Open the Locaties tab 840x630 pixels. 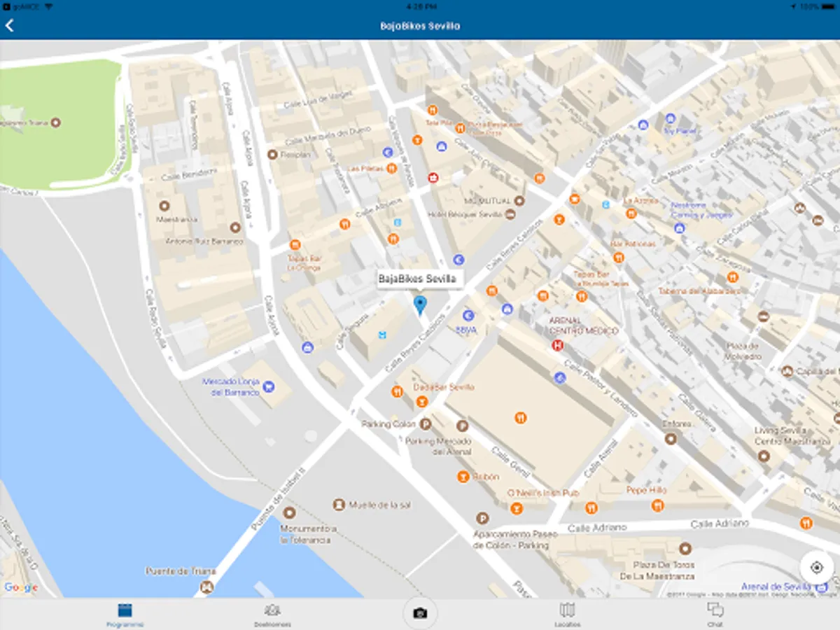click(x=567, y=615)
